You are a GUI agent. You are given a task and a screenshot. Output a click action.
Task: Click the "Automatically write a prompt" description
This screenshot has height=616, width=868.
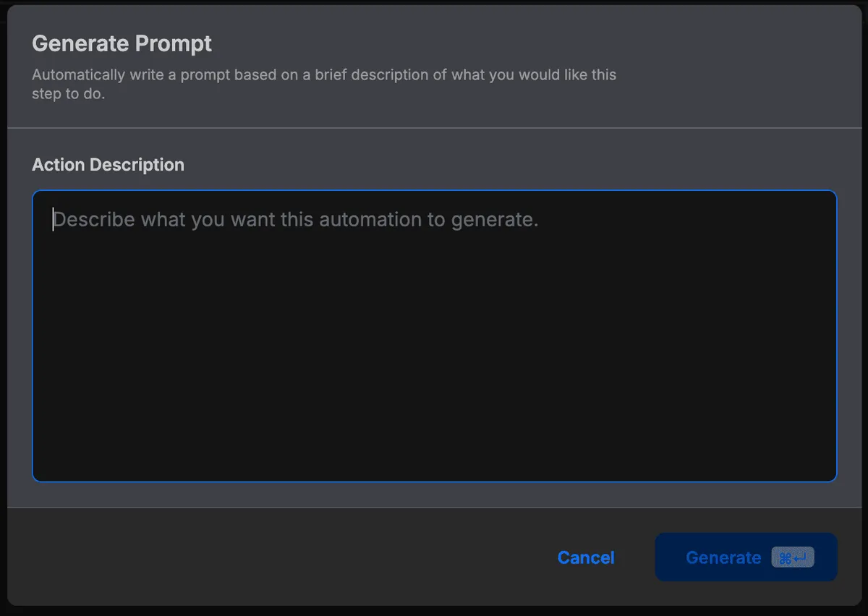(323, 75)
